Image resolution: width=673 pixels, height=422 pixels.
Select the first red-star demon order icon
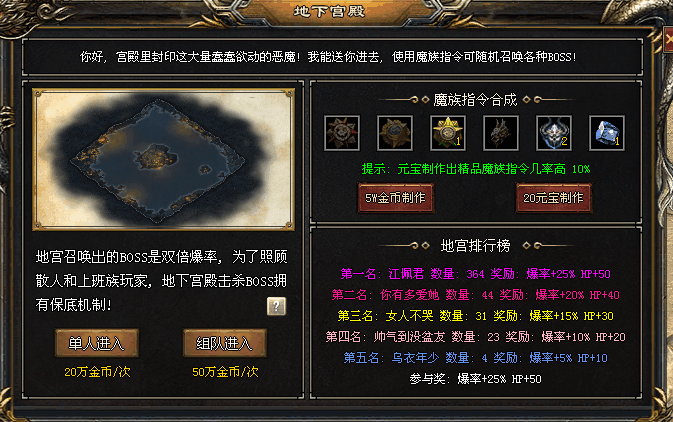(342, 133)
